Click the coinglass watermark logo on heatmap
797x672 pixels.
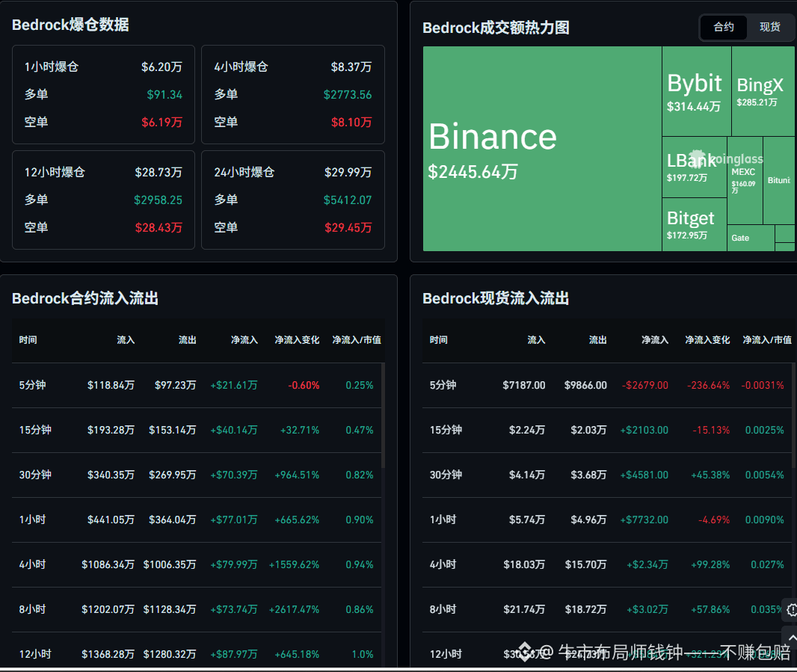tap(727, 159)
